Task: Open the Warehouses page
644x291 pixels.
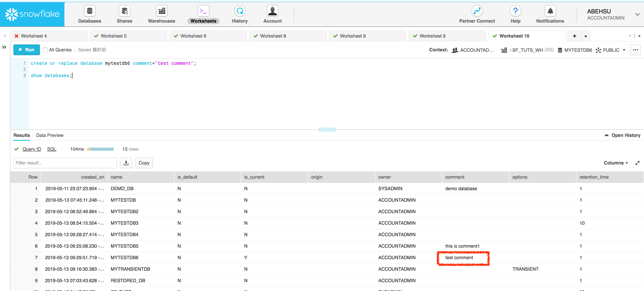Action: [162, 15]
